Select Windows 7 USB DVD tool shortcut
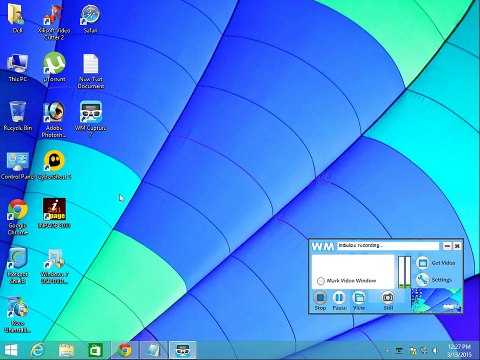Screen dimensions: 480x360 point(54,266)
